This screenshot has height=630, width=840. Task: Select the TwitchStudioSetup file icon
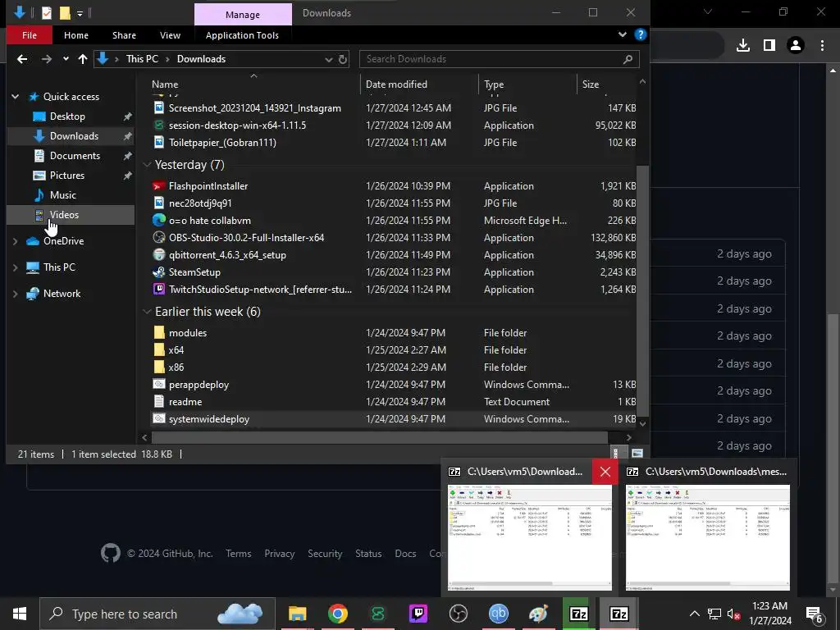(x=158, y=290)
